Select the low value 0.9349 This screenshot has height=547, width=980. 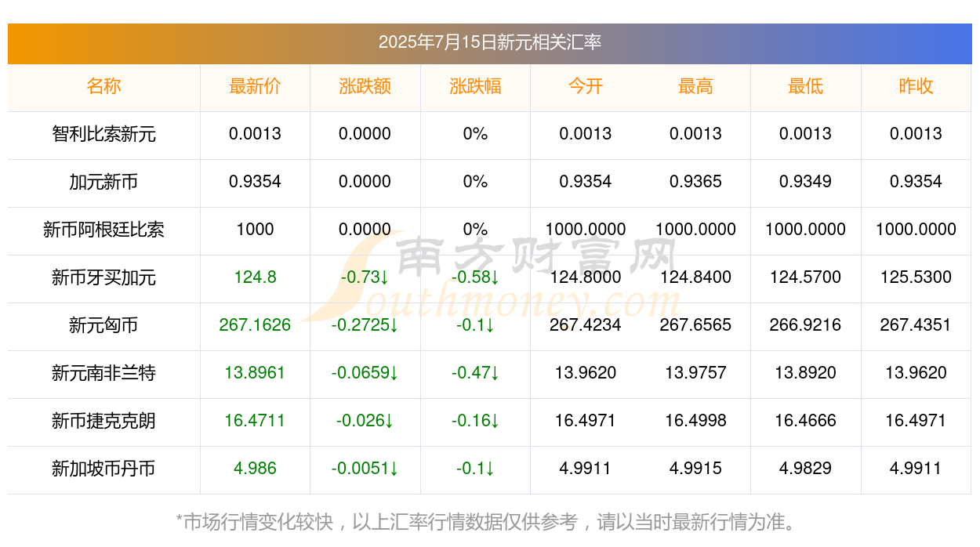tap(805, 182)
